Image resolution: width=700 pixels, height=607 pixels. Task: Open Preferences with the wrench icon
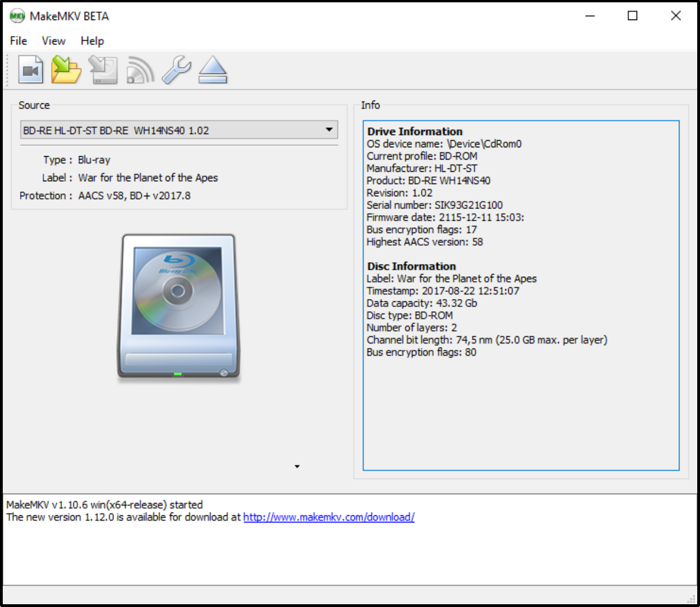pos(176,71)
